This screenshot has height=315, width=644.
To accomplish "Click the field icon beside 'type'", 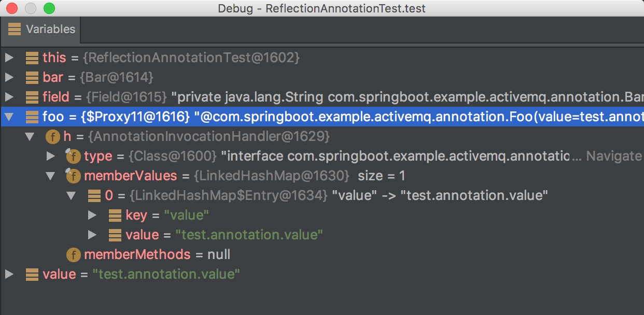I will point(73,156).
